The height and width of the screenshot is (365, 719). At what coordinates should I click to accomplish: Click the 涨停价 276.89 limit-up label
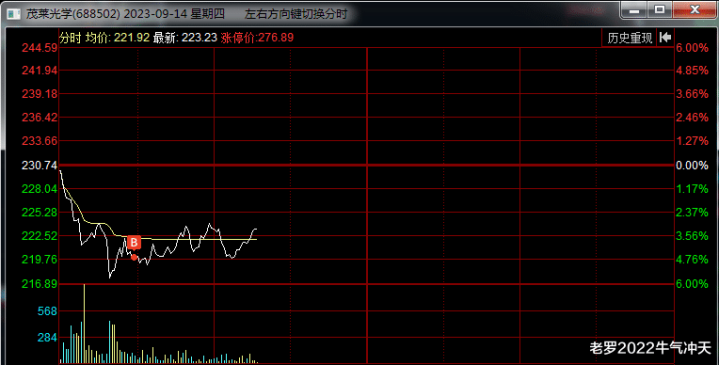click(x=257, y=38)
